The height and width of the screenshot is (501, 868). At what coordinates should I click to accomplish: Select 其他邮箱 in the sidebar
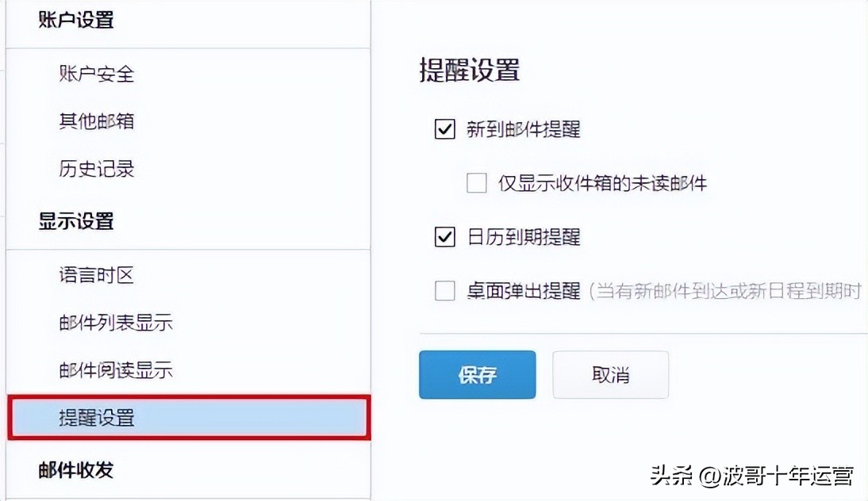(x=95, y=120)
